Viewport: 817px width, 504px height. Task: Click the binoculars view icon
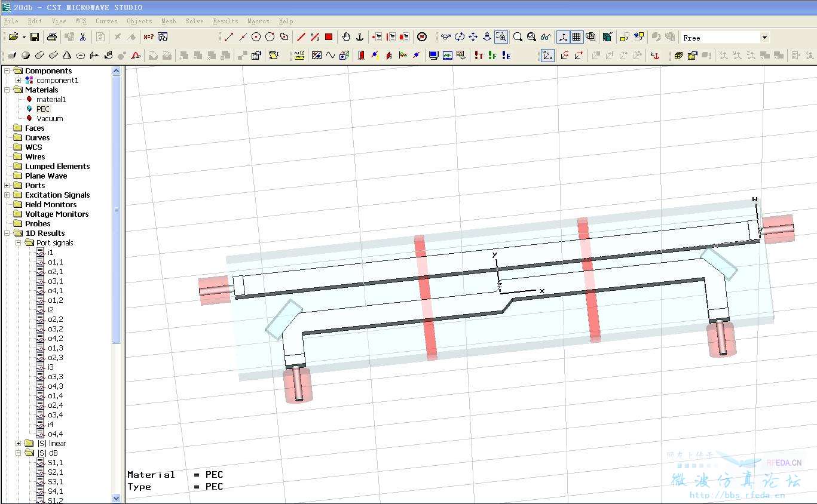point(545,37)
